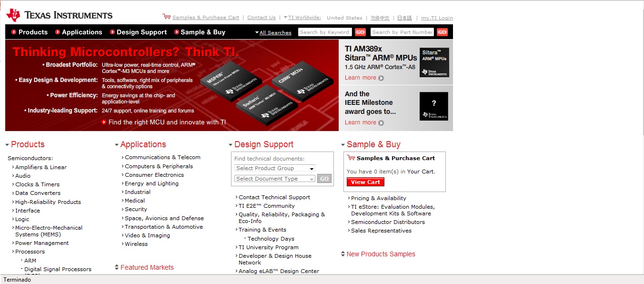This screenshot has height=284, width=644.
Task: Click the Texas Instruments logo
Action: [x=60, y=15]
